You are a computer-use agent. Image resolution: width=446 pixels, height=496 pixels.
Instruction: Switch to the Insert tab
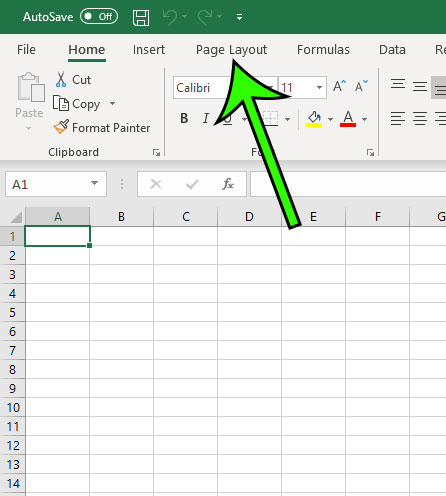(x=149, y=50)
